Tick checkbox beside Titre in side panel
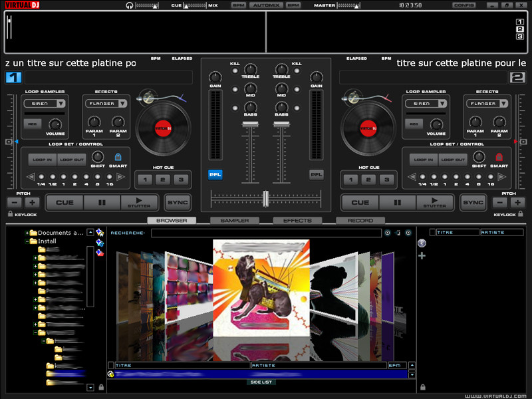This screenshot has width=532, height=399. 432,232
